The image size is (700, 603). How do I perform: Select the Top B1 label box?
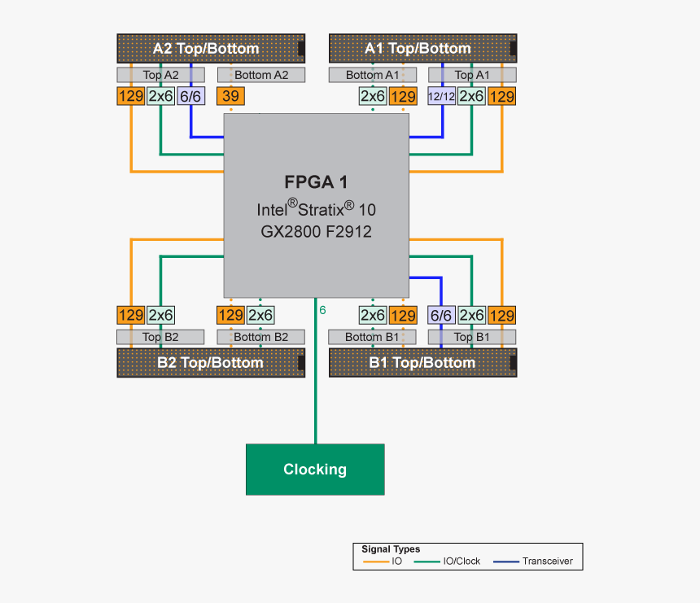[472, 337]
